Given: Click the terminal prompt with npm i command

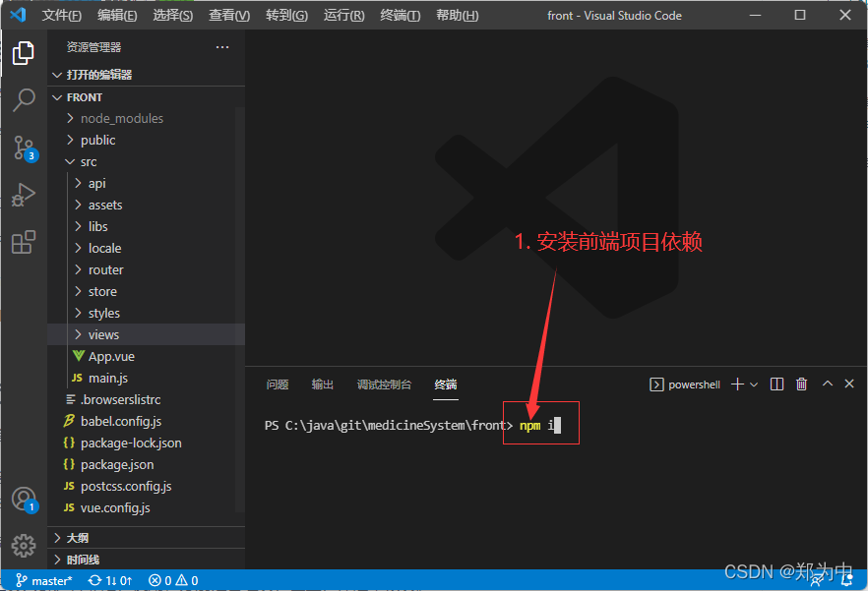Looking at the screenshot, I should coord(413,425).
